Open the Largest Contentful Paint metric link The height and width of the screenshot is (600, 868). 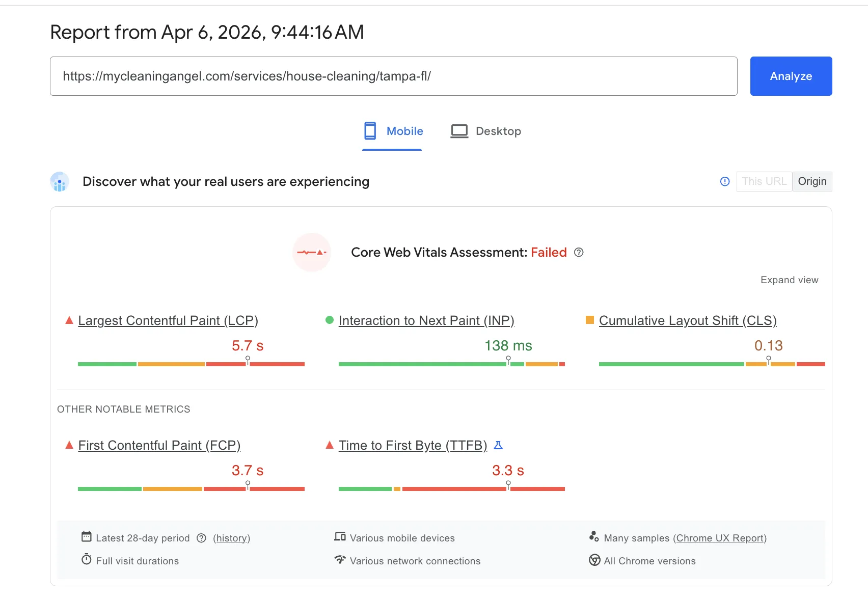point(168,320)
